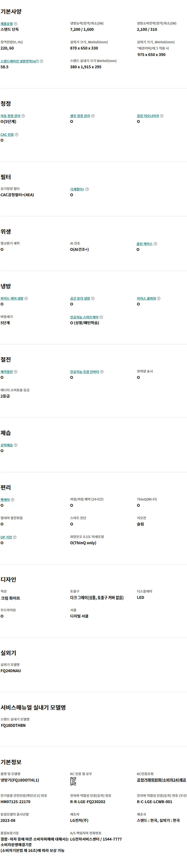Click help icon next to 아이스 쿨파워
The height and width of the screenshot is (868, 187).
(x=159, y=298)
